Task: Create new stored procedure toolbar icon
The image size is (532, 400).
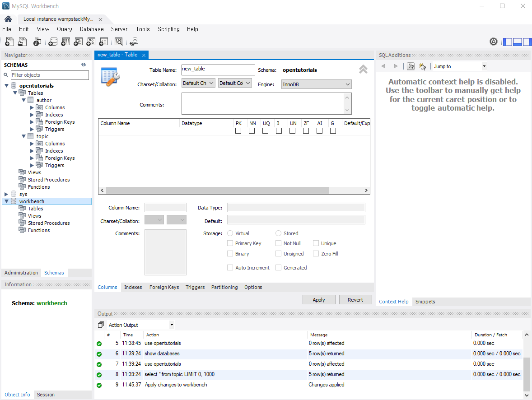Action: [x=91, y=42]
